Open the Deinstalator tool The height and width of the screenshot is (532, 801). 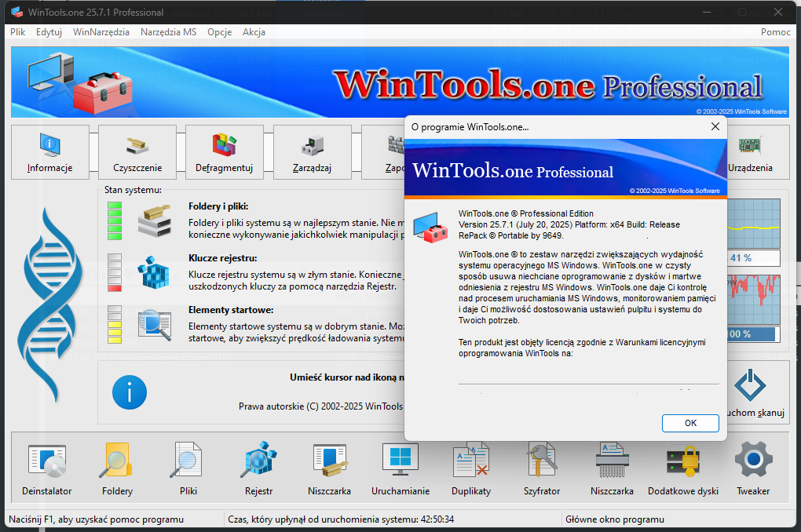pos(46,468)
